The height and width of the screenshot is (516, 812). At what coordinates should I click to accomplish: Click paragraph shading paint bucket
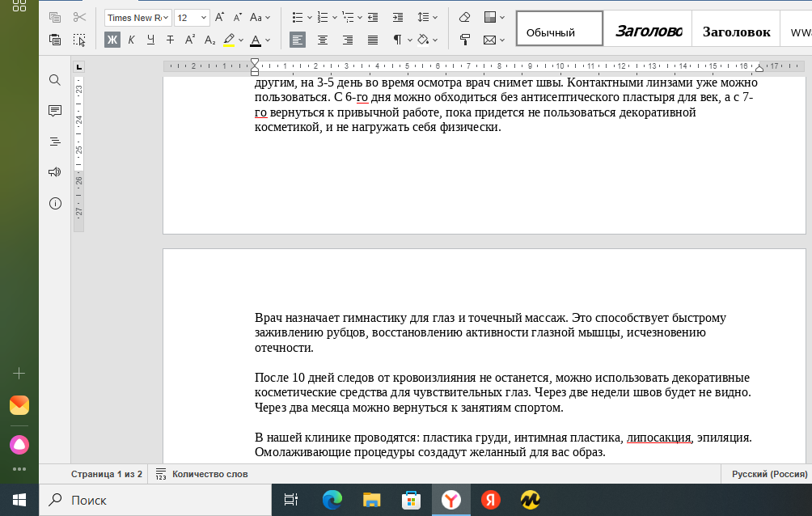coord(423,40)
